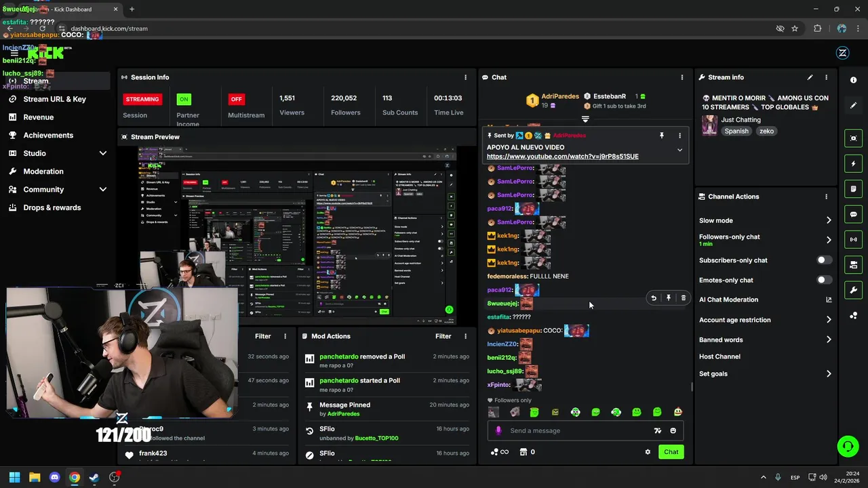Click the Stream Preview video
The width and height of the screenshot is (868, 488).
pos(297,236)
